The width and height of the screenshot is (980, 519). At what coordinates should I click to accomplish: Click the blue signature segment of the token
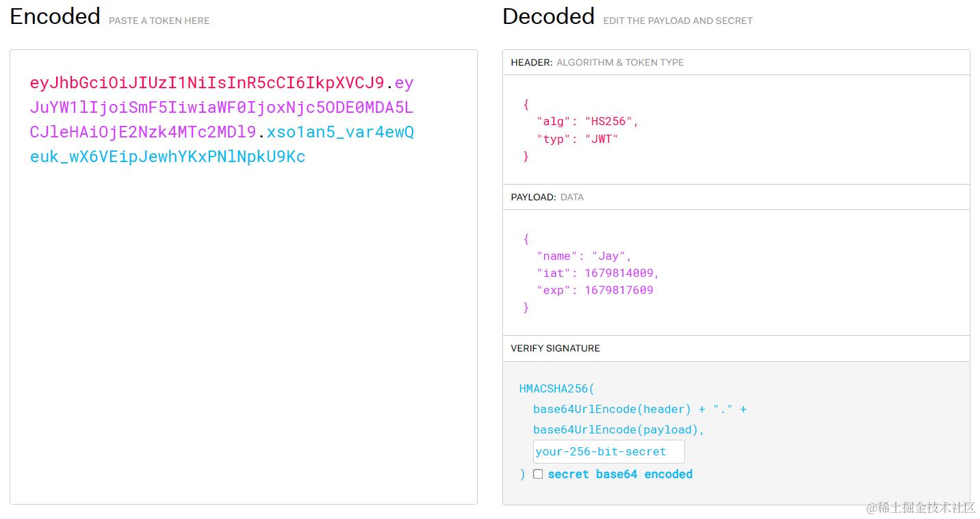pos(222,144)
